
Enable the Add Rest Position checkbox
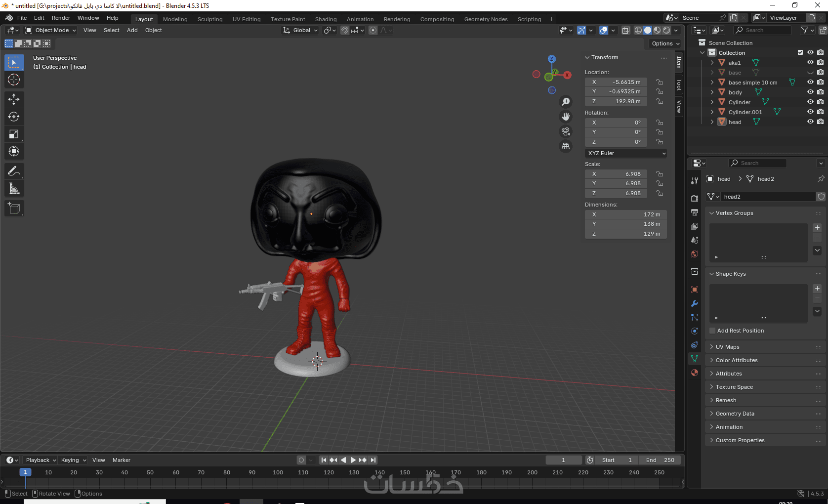pos(712,331)
